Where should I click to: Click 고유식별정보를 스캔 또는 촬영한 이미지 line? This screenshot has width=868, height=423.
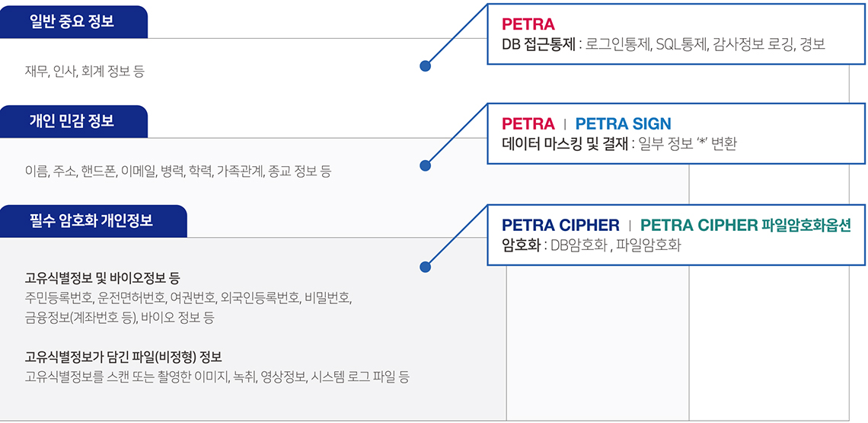click(217, 377)
